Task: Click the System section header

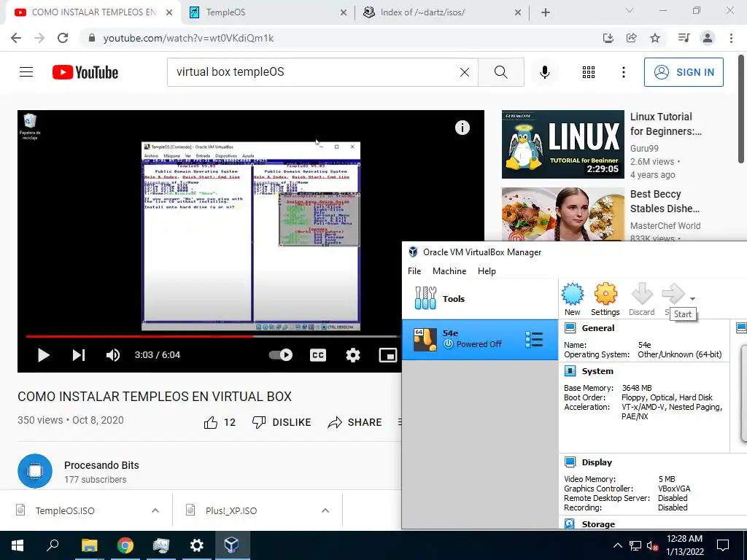Action: [597, 371]
